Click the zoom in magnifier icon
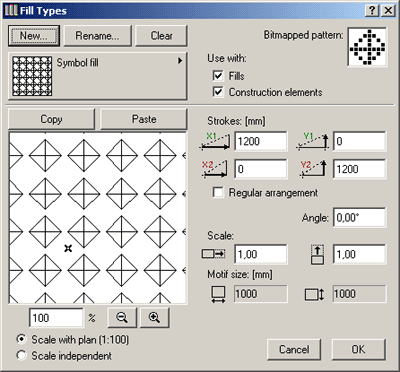This screenshot has height=372, width=400. click(x=154, y=318)
